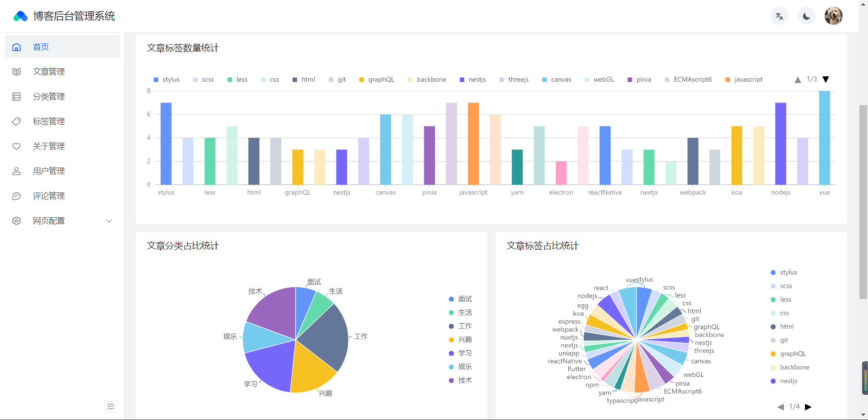Click the 用户管理 person icon
The width and height of the screenshot is (868, 420).
pyautogui.click(x=17, y=171)
